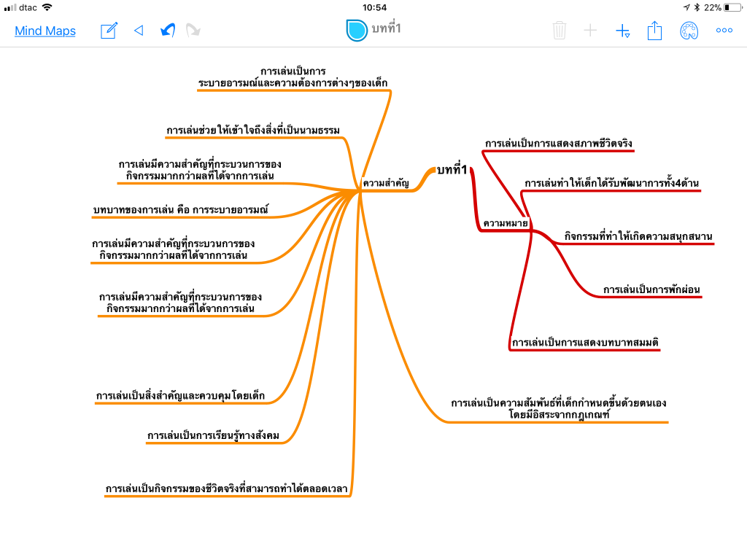Select the ความสำคัญ branch node

point(386,183)
